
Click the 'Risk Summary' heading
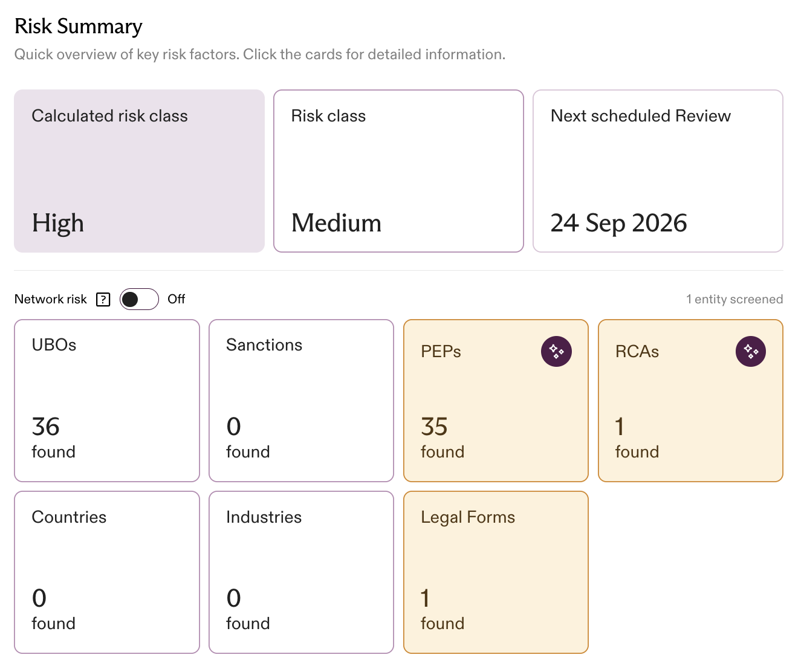[x=79, y=27]
